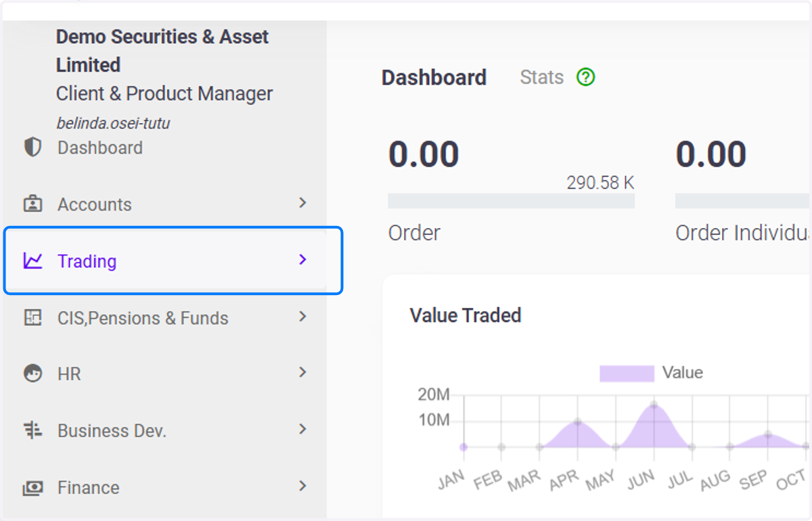Click the Stats link beside Dashboard
812x521 pixels.
pos(541,77)
